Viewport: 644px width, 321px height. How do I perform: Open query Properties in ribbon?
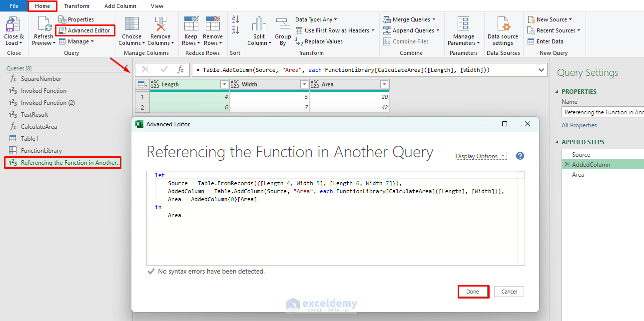76,19
